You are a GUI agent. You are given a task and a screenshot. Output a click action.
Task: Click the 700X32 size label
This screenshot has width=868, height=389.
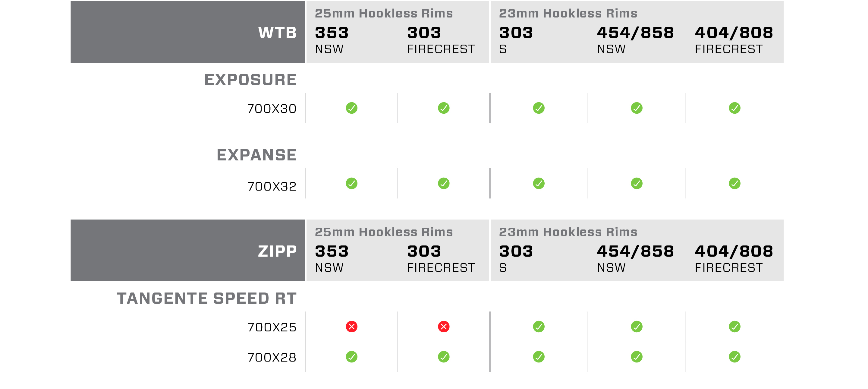pyautogui.click(x=272, y=186)
